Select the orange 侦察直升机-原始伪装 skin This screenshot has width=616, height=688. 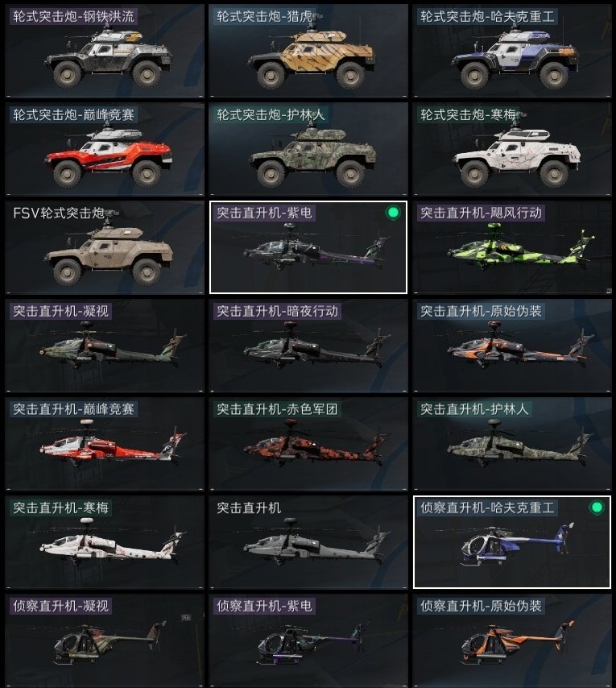[512, 640]
